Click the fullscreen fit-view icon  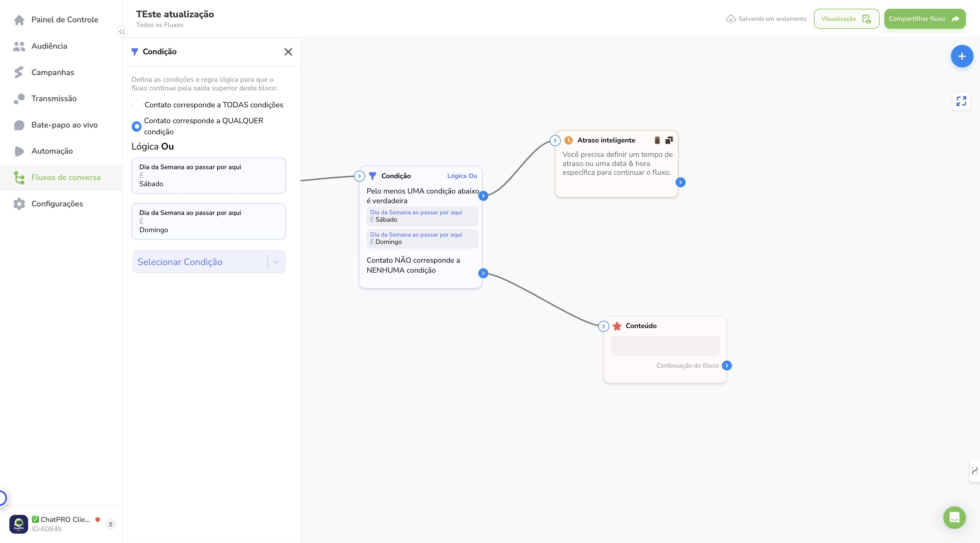point(961,101)
